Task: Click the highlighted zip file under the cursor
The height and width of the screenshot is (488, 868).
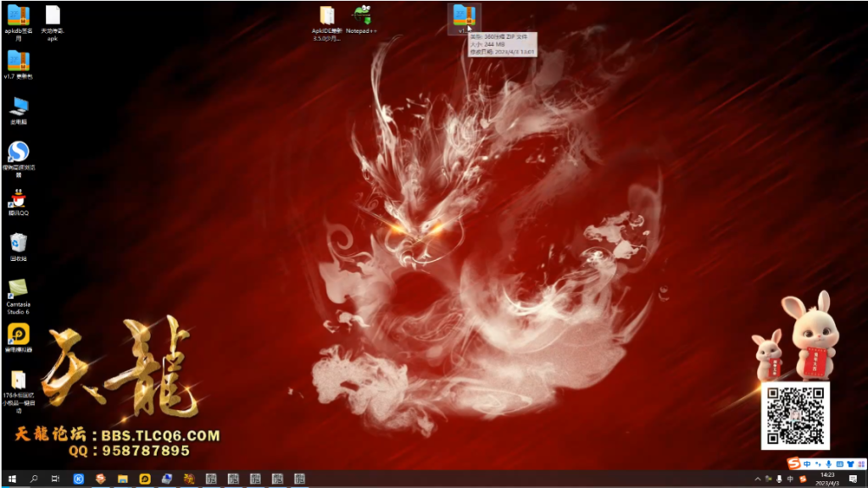Action: tap(463, 15)
